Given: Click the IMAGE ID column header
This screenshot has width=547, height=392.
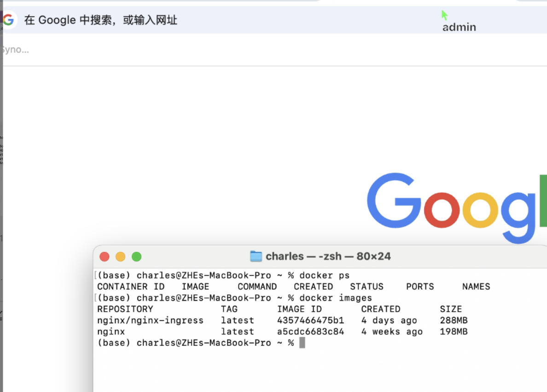Looking at the screenshot, I should point(299,309).
